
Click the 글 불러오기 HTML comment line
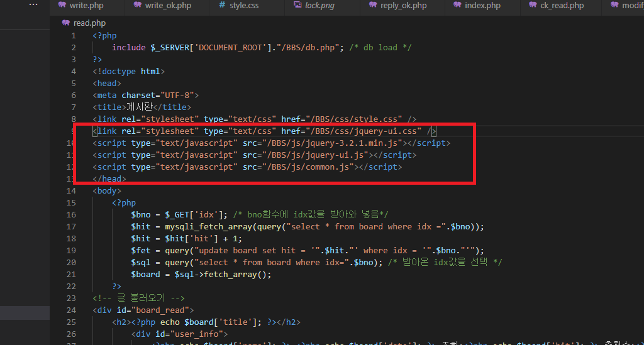coord(138,298)
